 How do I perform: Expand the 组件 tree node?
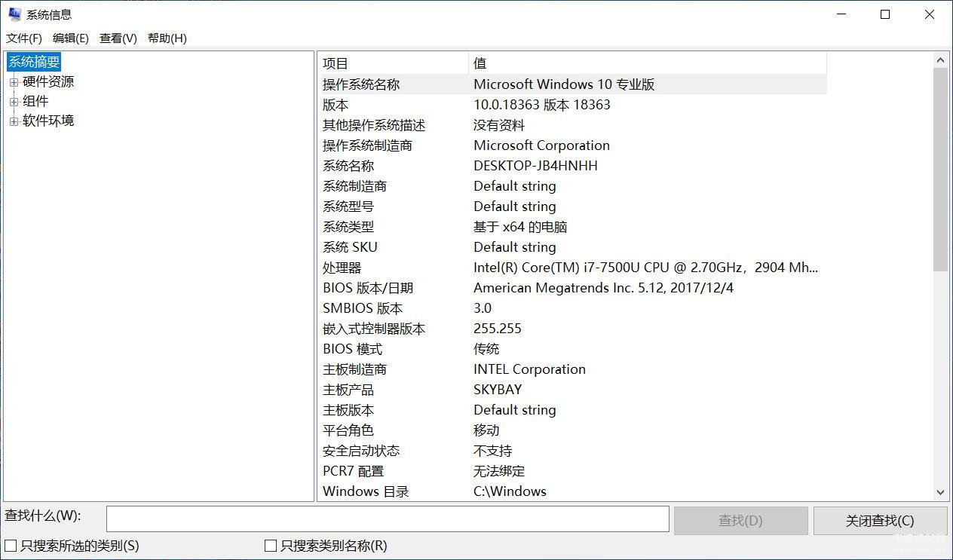(14, 102)
